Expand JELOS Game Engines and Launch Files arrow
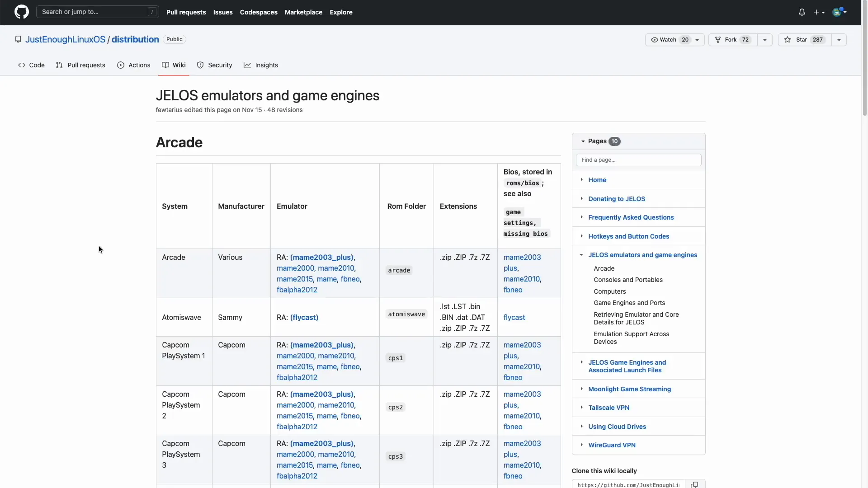The height and width of the screenshot is (488, 868). (581, 362)
